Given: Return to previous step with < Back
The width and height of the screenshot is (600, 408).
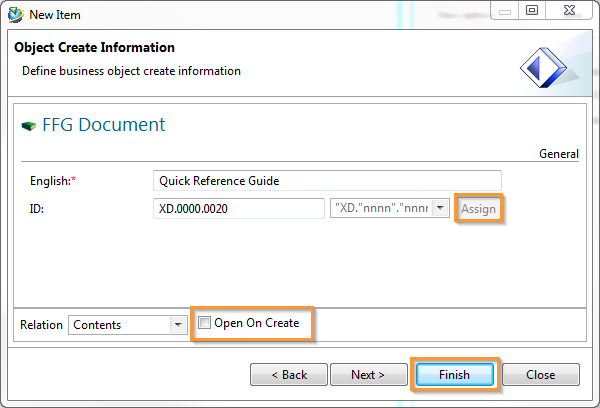Looking at the screenshot, I should pos(291,374).
